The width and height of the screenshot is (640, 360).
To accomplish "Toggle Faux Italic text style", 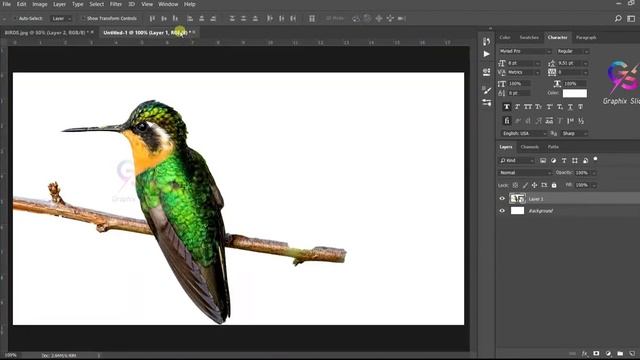I will [x=517, y=107].
